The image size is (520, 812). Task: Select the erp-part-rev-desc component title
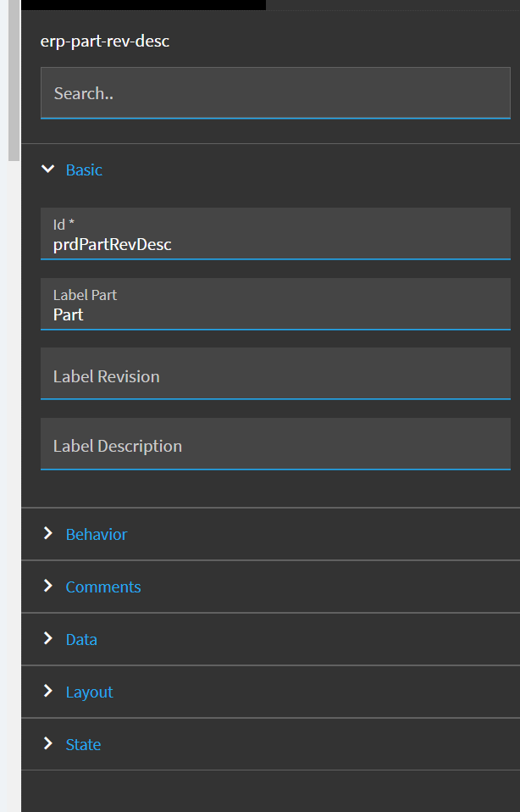tap(105, 41)
